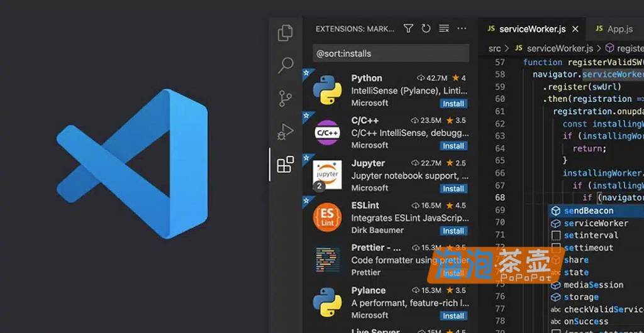Open the Search view in activity bar

[286, 65]
